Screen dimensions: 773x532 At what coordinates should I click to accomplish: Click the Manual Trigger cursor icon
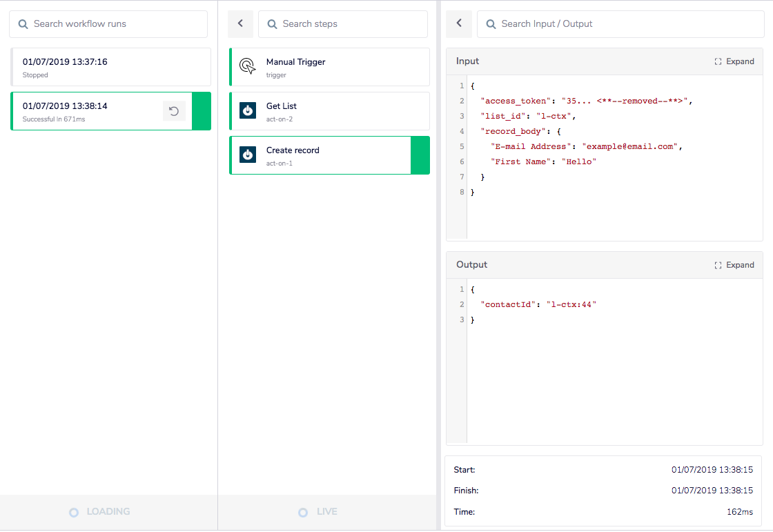(x=247, y=66)
